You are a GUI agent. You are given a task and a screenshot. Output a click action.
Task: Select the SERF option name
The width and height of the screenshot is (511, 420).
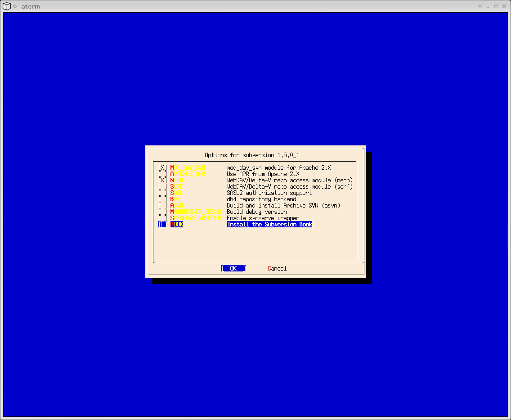(176, 186)
